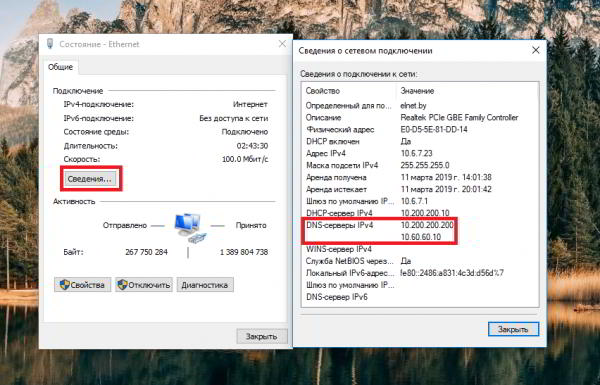Select the Аренда получена row
600x385 pixels.
420,178
